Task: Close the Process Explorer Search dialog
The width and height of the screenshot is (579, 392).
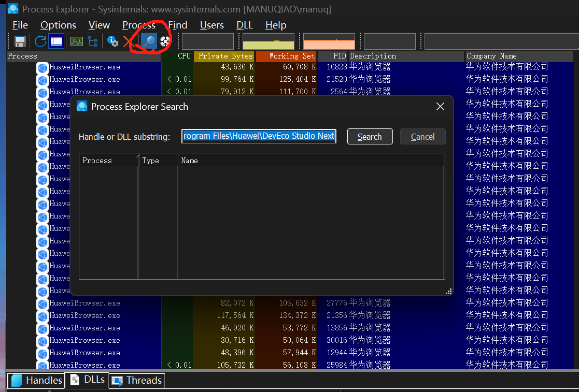Action: click(x=440, y=106)
